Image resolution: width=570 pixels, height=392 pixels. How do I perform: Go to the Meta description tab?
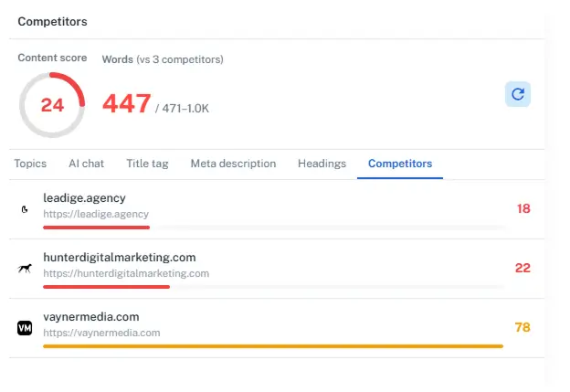pyautogui.click(x=233, y=164)
